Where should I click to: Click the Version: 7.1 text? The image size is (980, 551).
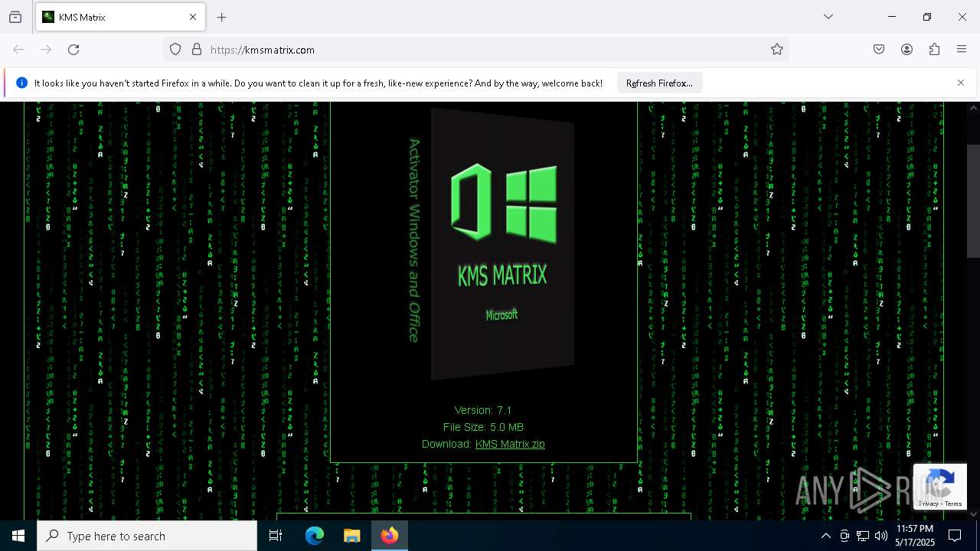pos(483,410)
